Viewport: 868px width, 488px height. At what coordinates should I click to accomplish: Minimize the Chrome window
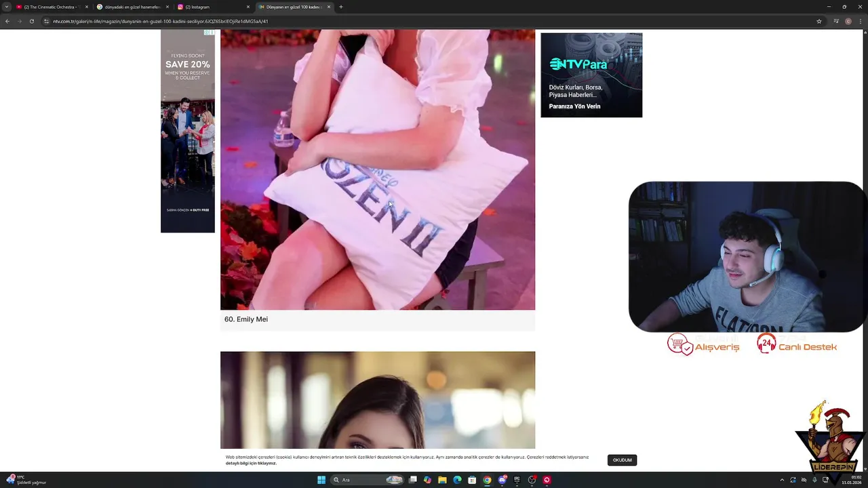point(829,7)
